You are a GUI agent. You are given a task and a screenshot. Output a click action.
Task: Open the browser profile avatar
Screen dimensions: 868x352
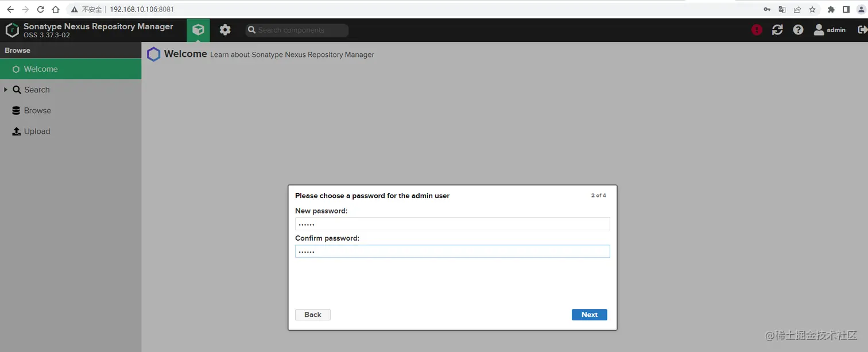click(x=861, y=9)
